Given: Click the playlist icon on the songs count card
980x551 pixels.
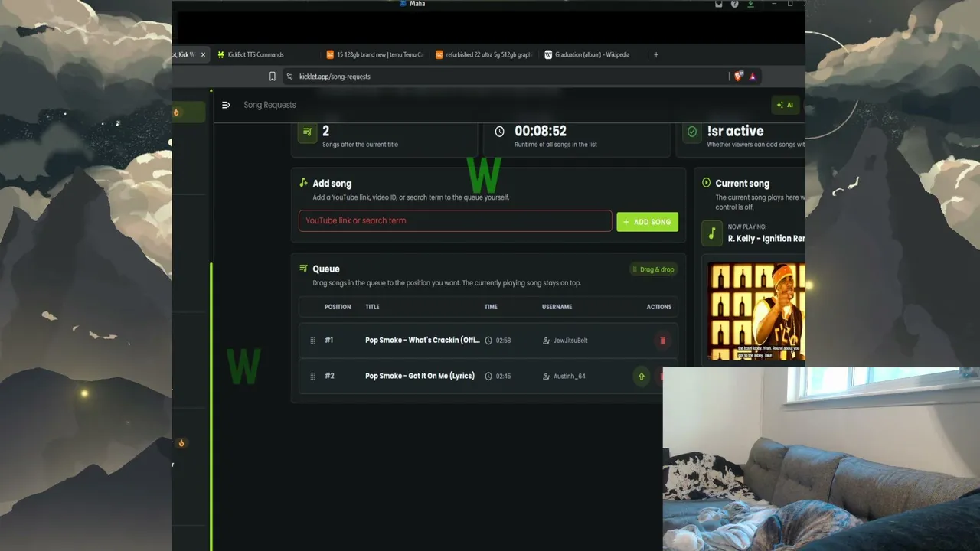Looking at the screenshot, I should (307, 132).
